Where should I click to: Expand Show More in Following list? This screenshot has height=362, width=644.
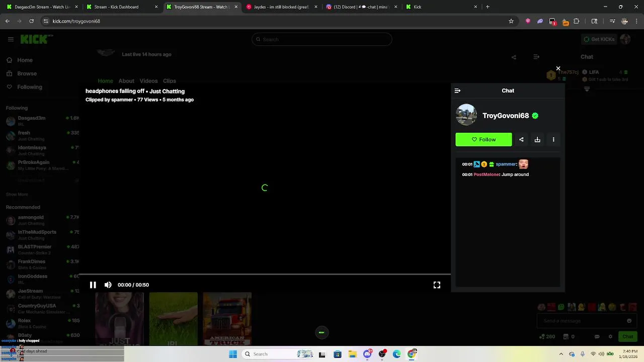pos(17,194)
